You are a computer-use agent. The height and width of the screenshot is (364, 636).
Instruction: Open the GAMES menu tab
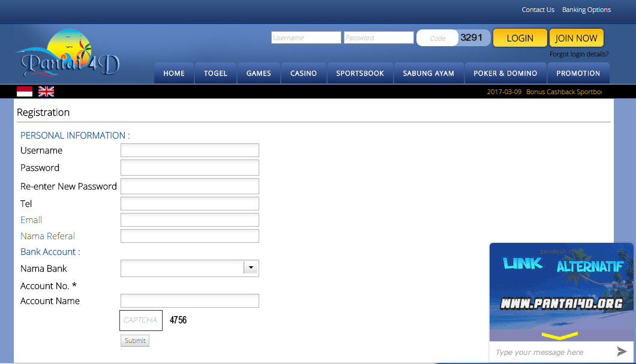pos(259,73)
